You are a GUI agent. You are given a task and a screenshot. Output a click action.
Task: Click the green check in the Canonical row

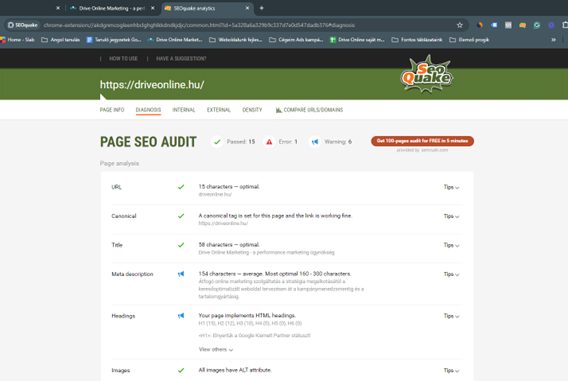181,216
